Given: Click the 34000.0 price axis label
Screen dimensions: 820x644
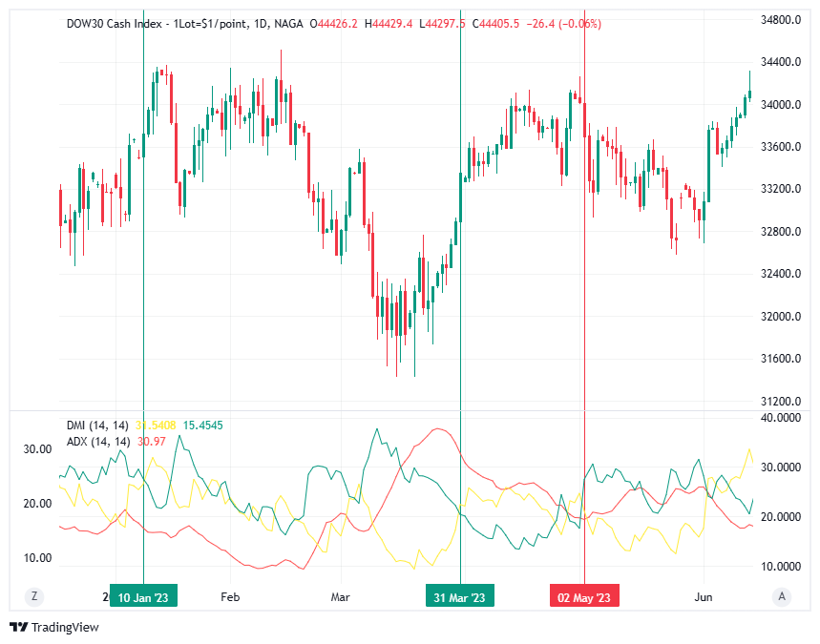Looking at the screenshot, I should 780,105.
